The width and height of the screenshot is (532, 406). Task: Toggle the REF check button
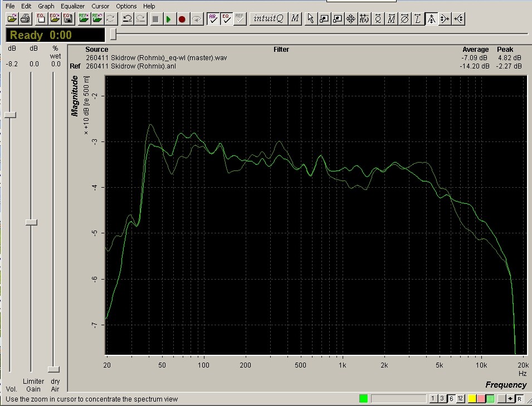click(240, 18)
